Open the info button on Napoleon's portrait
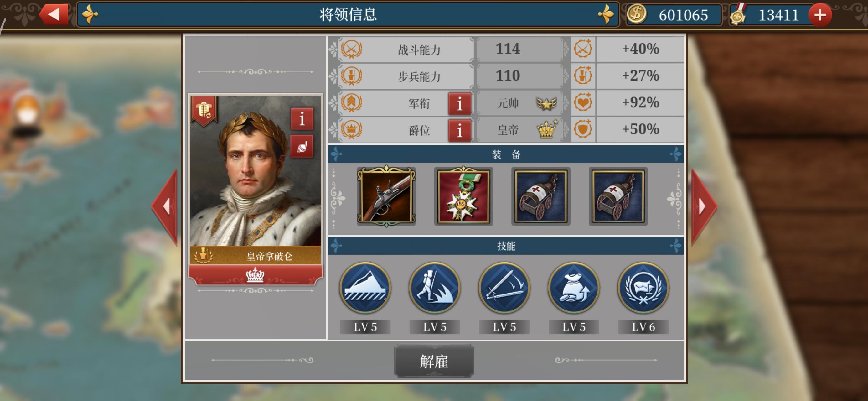 (302, 119)
